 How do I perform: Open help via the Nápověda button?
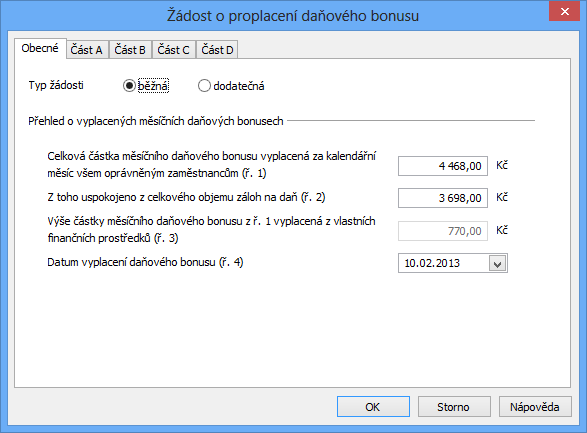pyautogui.click(x=535, y=406)
